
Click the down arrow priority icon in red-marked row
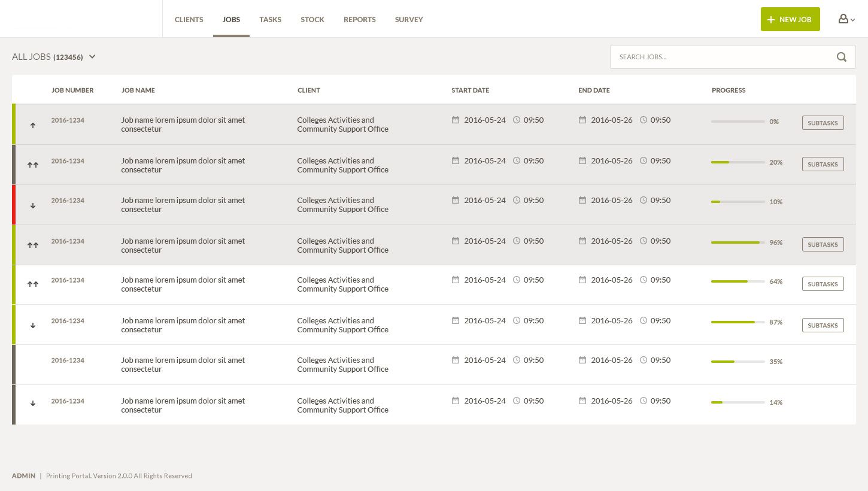click(x=33, y=205)
